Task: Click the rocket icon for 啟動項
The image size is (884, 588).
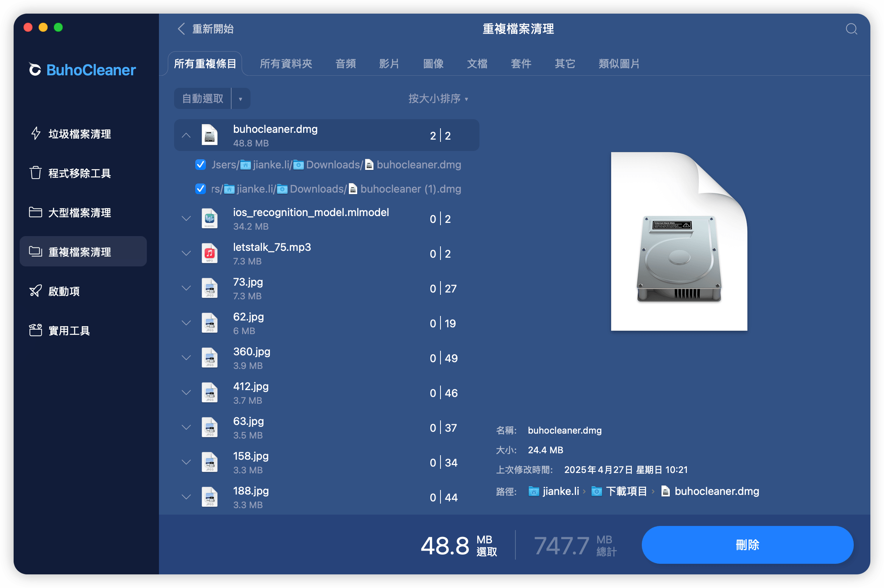Action: coord(36,291)
